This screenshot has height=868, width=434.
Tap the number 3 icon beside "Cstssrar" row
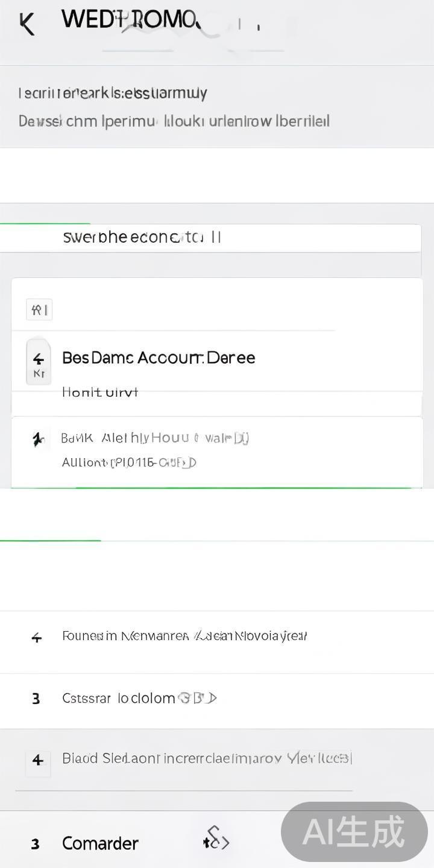36,699
